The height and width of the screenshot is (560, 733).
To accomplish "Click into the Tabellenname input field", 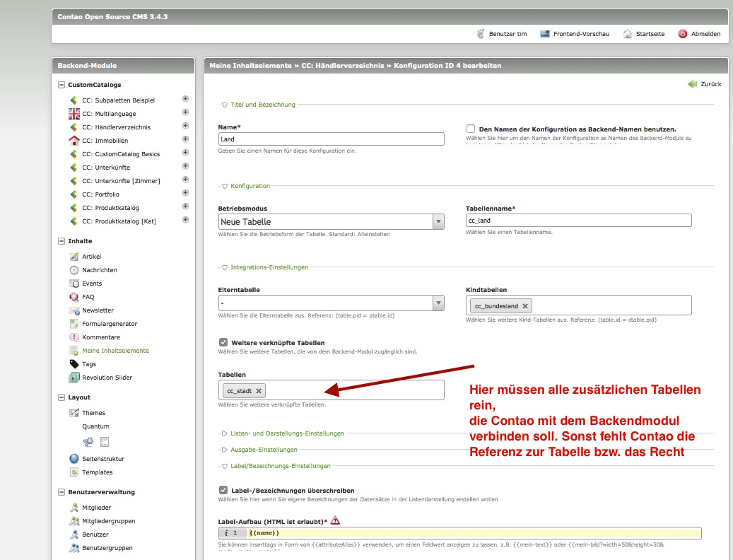I will tap(578, 221).
